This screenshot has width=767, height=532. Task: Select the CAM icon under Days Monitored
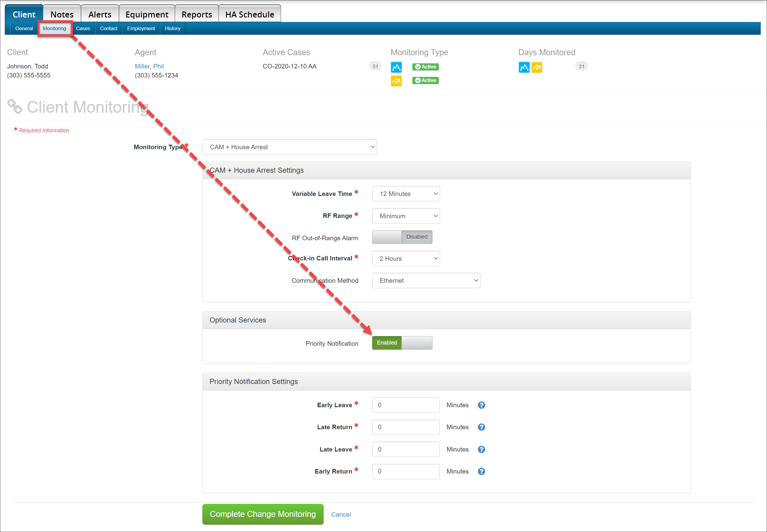(x=524, y=67)
